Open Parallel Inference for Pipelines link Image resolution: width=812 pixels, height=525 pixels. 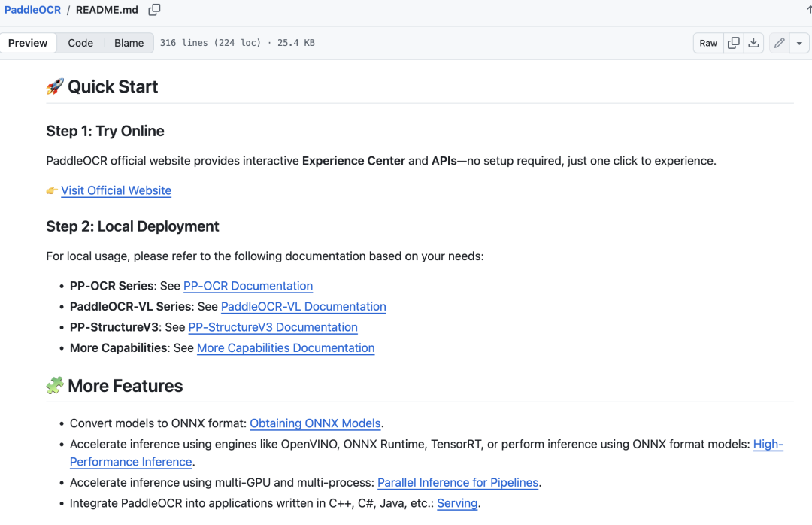[458, 482]
